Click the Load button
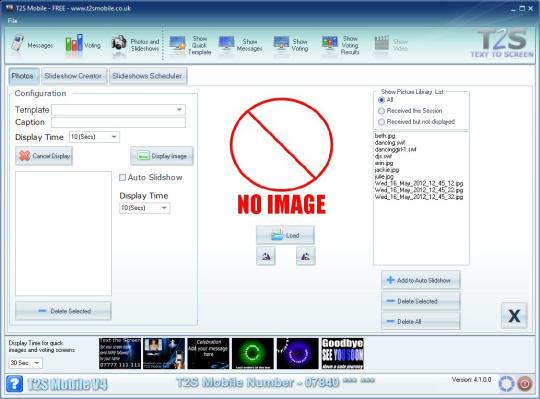 click(x=285, y=235)
